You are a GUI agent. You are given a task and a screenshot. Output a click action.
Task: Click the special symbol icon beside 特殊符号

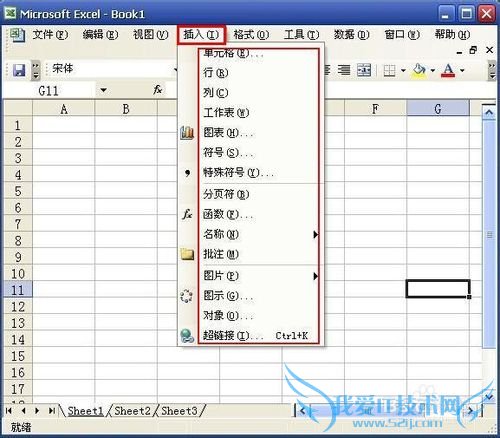click(x=187, y=173)
